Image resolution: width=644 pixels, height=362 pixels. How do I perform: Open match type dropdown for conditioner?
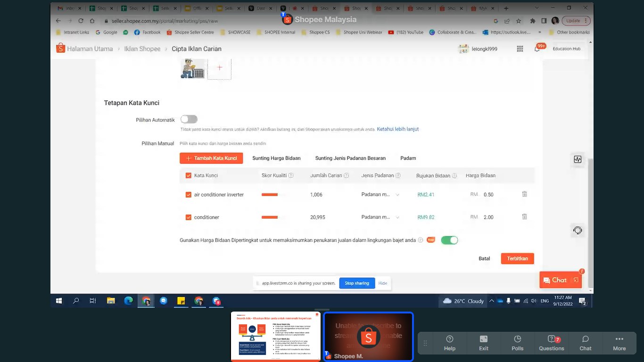[x=381, y=217]
